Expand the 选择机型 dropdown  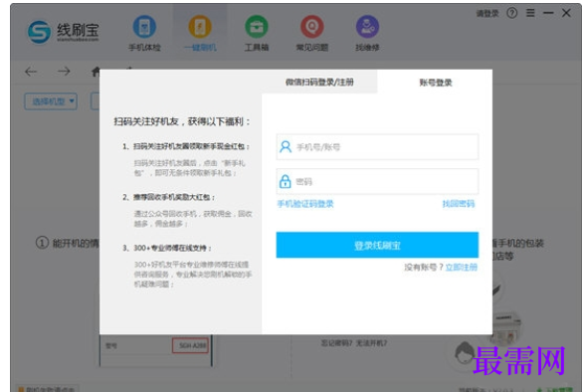click(51, 101)
